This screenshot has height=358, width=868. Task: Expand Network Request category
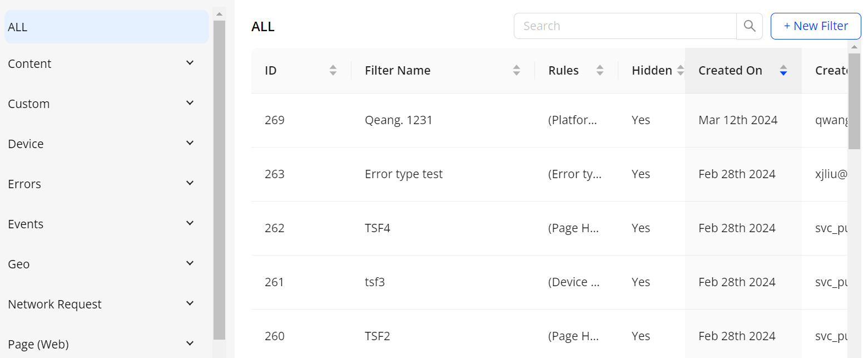[190, 303]
